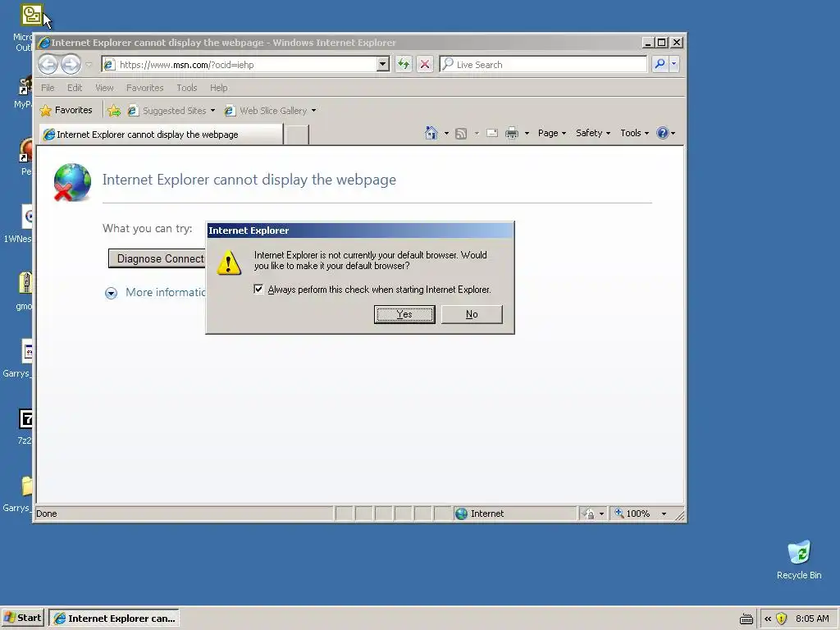840x630 pixels.
Task: Click Add to Favorites Bar icon
Action: tap(114, 111)
